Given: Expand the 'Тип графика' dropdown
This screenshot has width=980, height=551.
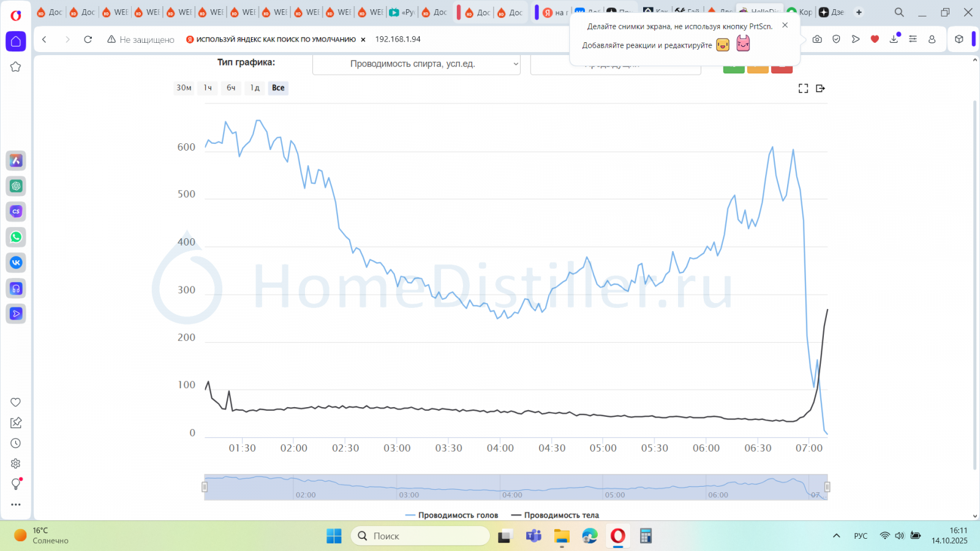Looking at the screenshot, I should (x=417, y=64).
